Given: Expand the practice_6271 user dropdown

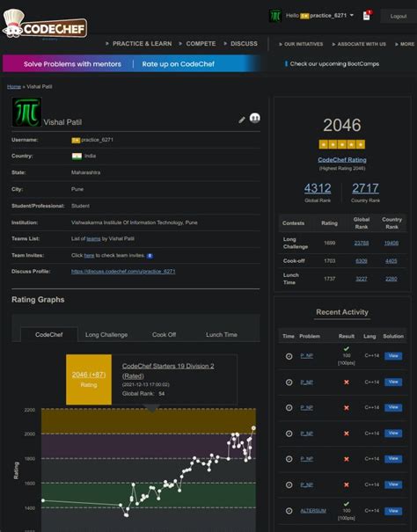Looking at the screenshot, I should click(352, 15).
